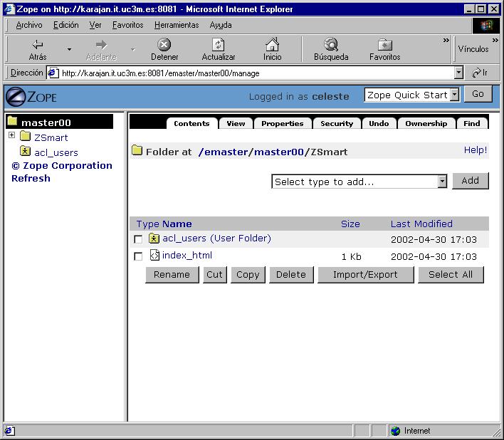Screen dimensions: 504x440
Task: Click the Delete button
Action: [x=291, y=275]
